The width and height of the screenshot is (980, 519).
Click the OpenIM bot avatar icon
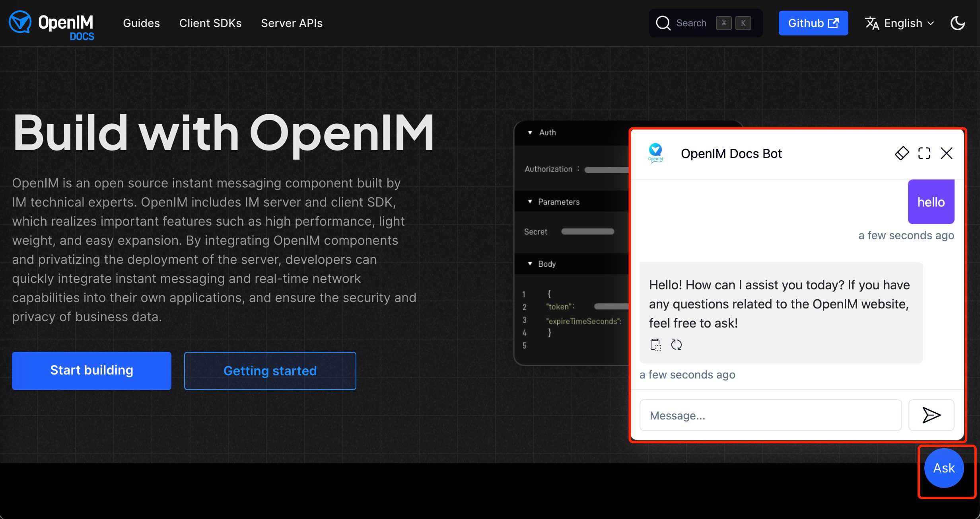(655, 153)
